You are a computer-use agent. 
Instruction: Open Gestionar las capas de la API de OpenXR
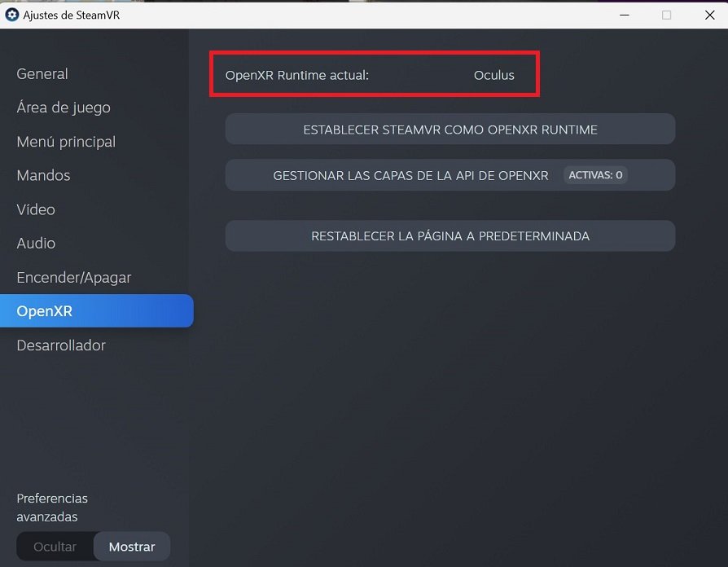(x=450, y=175)
